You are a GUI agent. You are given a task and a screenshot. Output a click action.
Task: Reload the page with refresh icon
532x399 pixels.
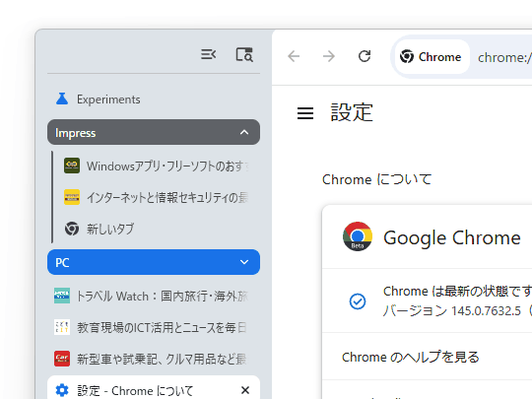[x=365, y=56]
